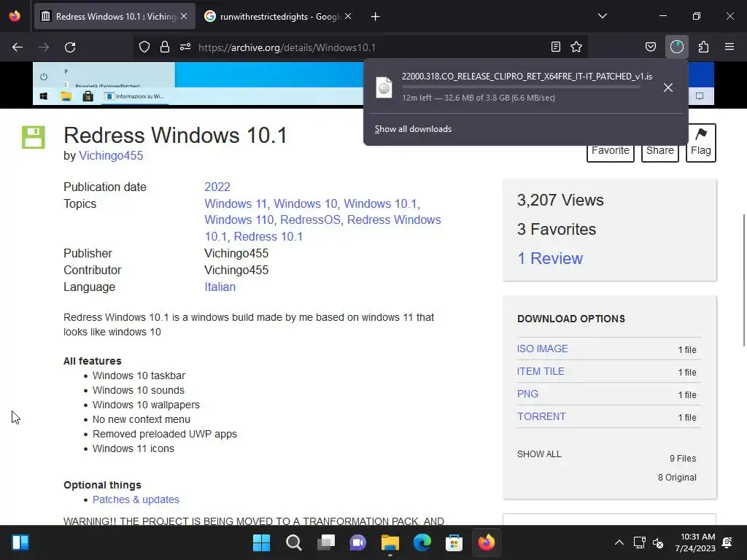Open a new browser tab

click(x=376, y=17)
